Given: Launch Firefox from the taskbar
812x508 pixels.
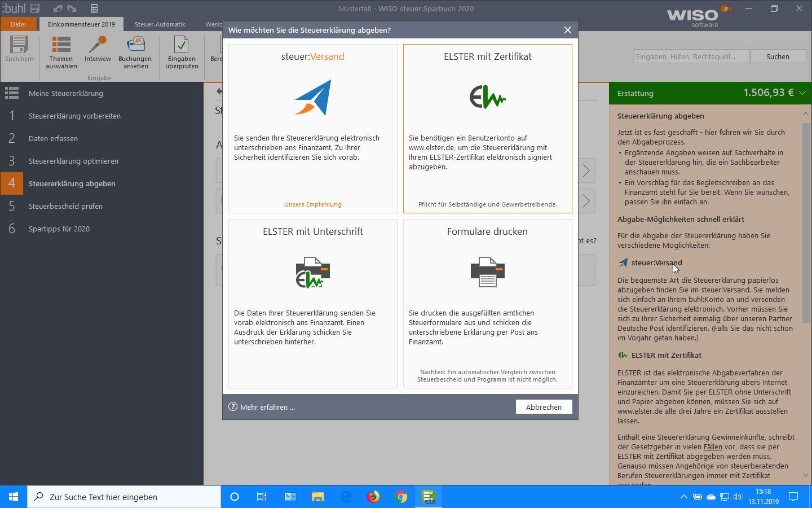Looking at the screenshot, I should click(x=373, y=497).
